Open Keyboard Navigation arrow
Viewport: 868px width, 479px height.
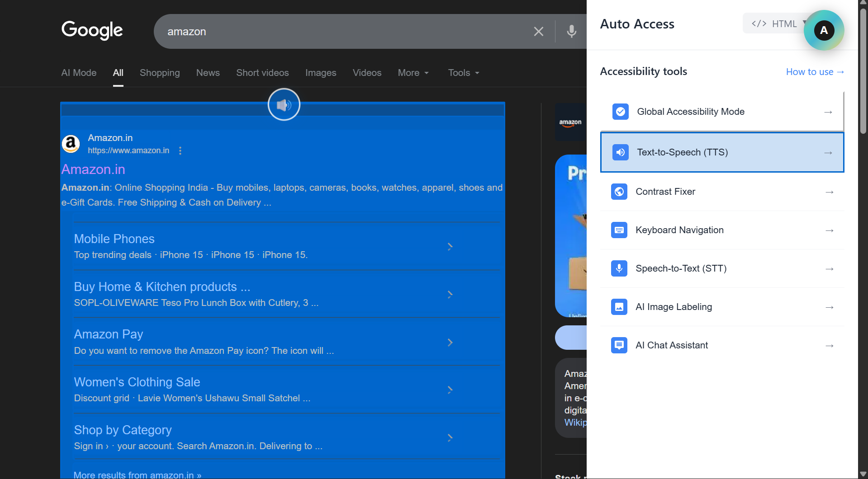830,230
